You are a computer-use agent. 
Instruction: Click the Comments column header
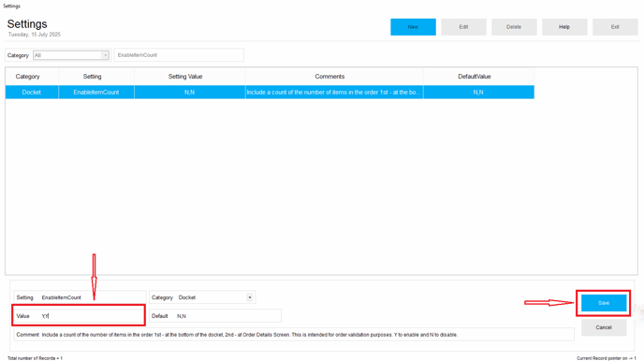click(329, 77)
